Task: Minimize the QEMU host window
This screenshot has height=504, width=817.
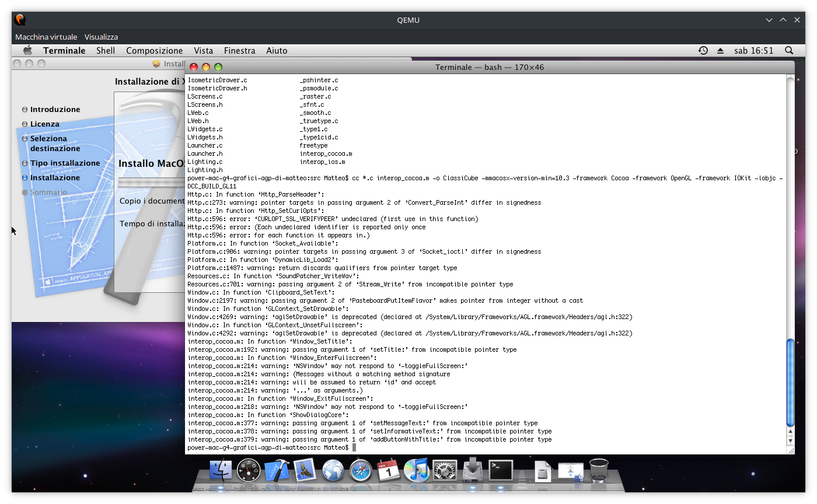Action: coord(769,20)
